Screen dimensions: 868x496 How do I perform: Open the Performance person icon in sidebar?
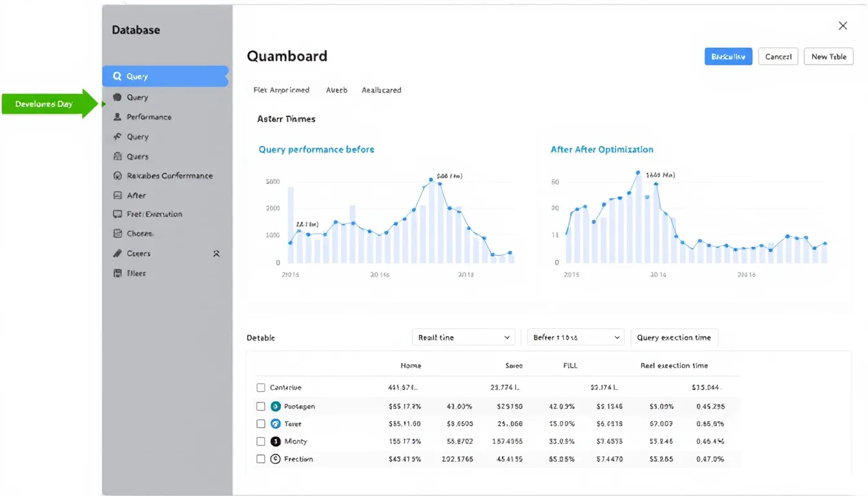119,117
